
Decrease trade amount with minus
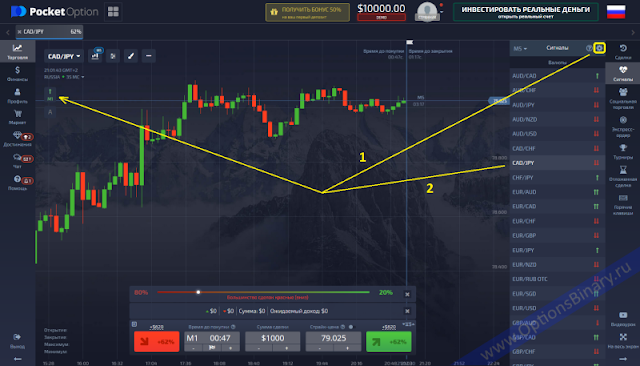pyautogui.click(x=259, y=348)
